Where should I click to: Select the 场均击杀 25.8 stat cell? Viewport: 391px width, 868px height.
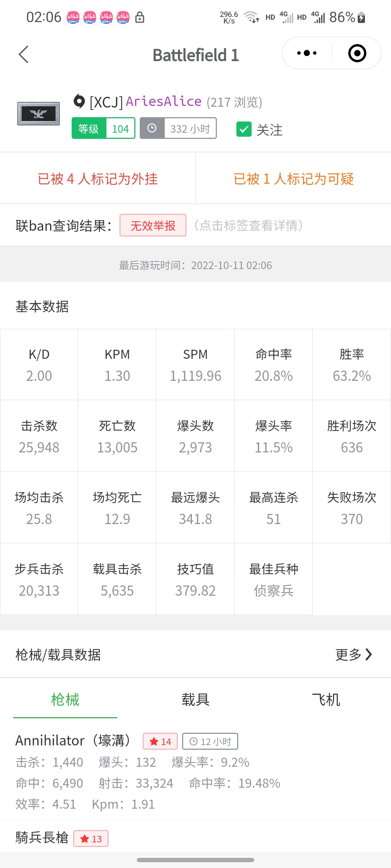39,508
